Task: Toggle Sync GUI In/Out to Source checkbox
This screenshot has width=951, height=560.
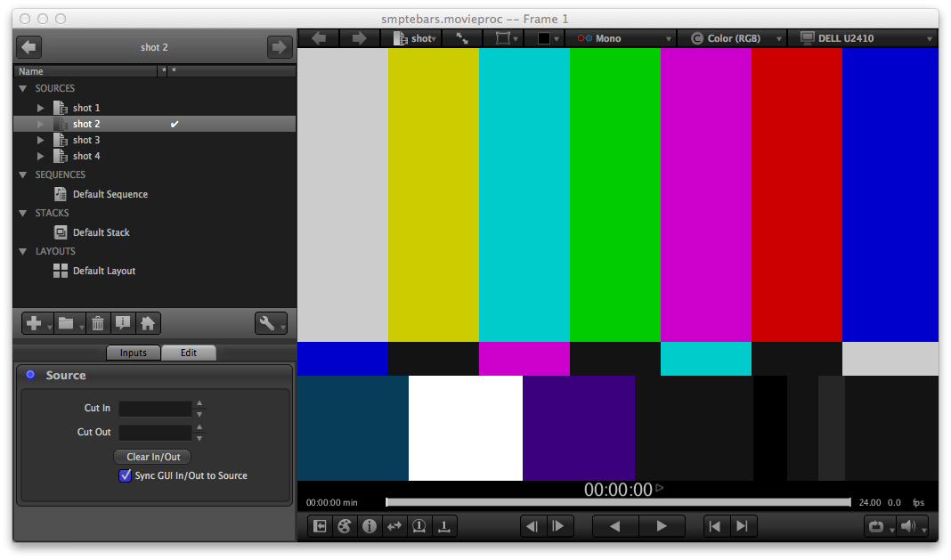Action: tap(125, 475)
